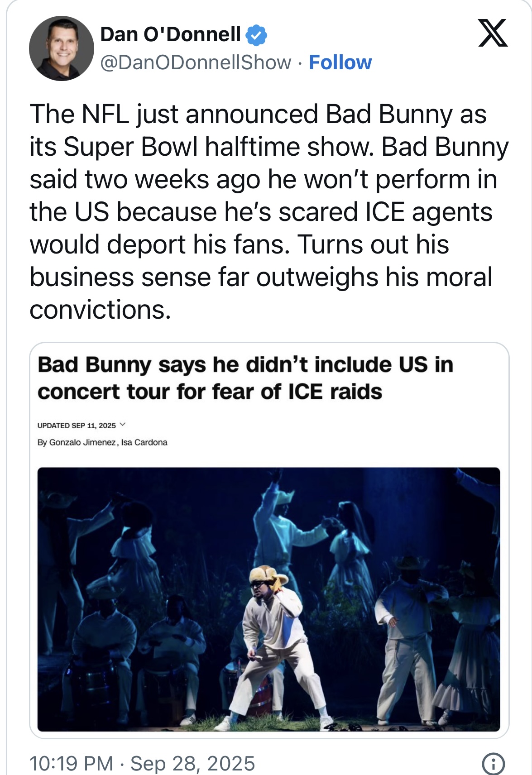Click the Sep 28, 2025 tweet date
This screenshot has width=532, height=775.
click(x=192, y=763)
